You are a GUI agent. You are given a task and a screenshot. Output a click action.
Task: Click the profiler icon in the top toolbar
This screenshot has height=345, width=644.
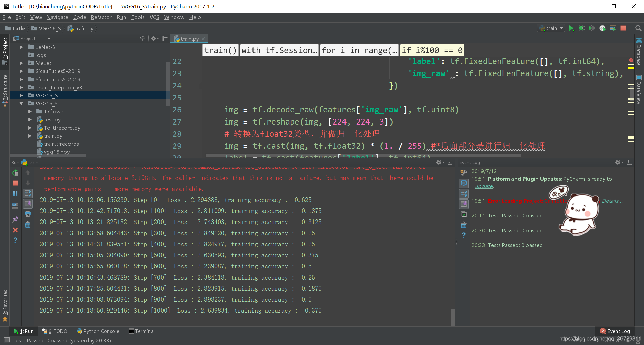(x=603, y=28)
